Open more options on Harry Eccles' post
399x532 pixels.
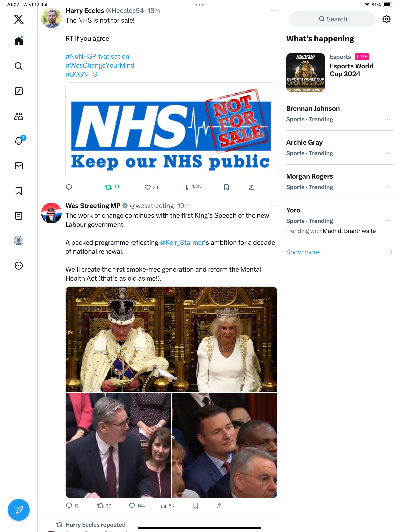274,11
